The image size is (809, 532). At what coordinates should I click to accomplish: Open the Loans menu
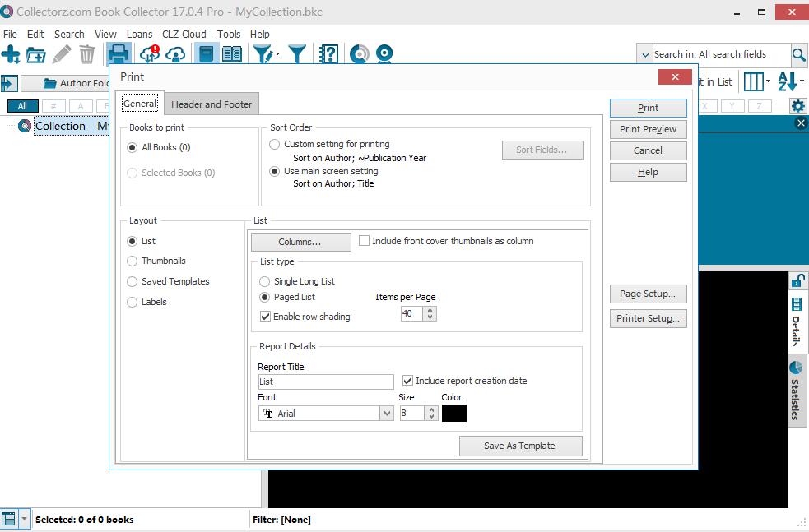pyautogui.click(x=139, y=35)
